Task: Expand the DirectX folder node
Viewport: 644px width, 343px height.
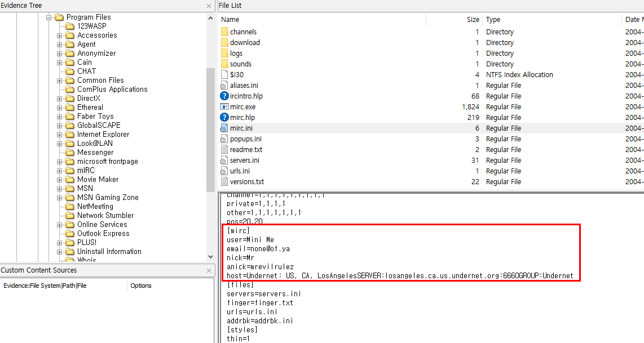Action: (60, 99)
